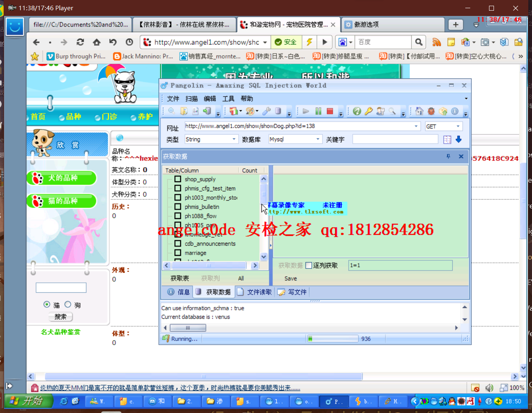Open the 编辑 menu in Pangolin
This screenshot has height=413, width=532.
[210, 99]
